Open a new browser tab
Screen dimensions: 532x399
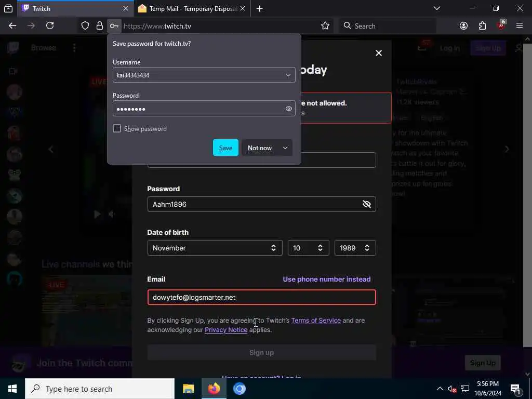[x=260, y=9]
